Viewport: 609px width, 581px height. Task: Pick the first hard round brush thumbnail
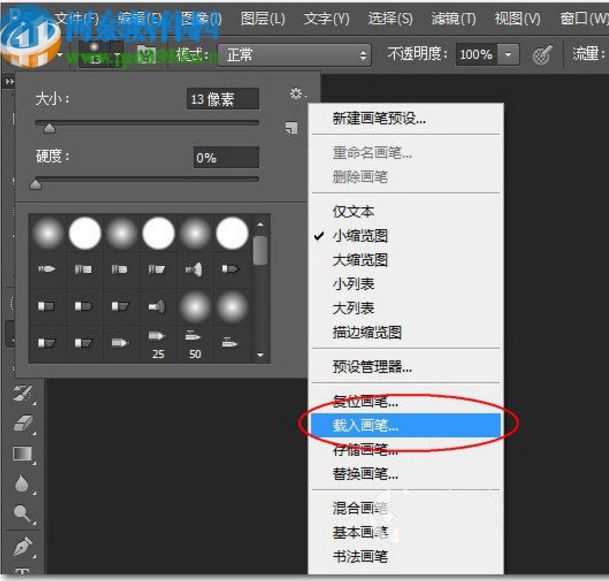[x=85, y=233]
